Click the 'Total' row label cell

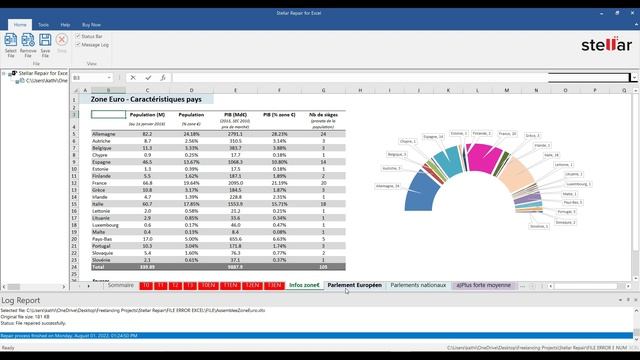(x=108, y=267)
